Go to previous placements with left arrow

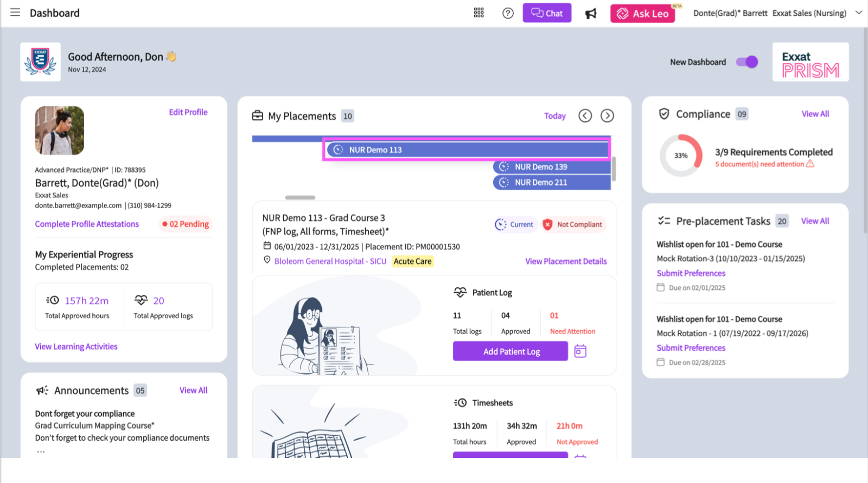[585, 115]
